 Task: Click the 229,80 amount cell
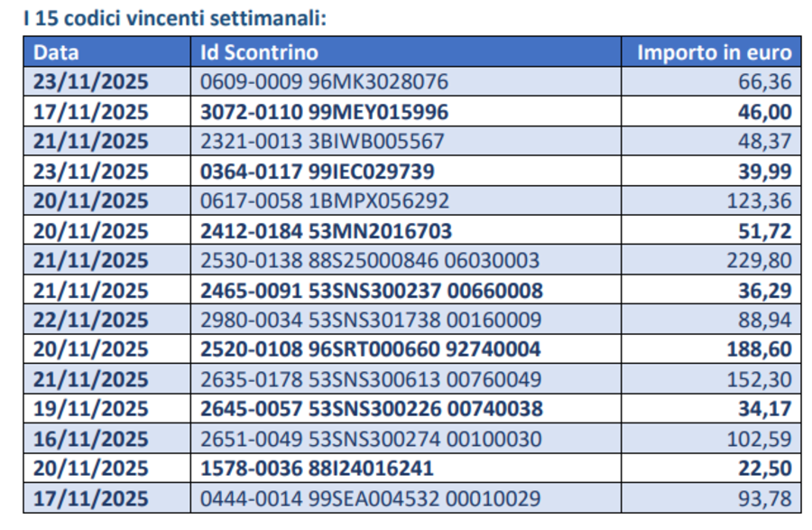point(764,261)
